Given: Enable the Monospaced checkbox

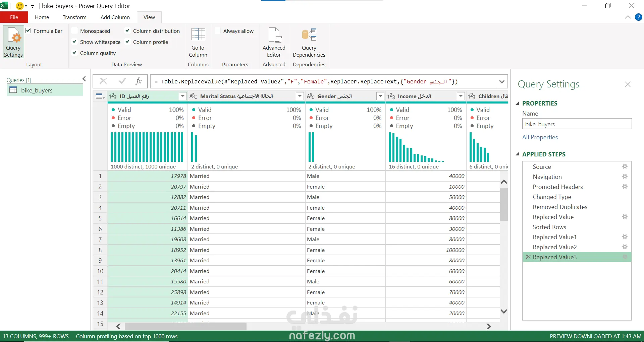Looking at the screenshot, I should point(75,31).
